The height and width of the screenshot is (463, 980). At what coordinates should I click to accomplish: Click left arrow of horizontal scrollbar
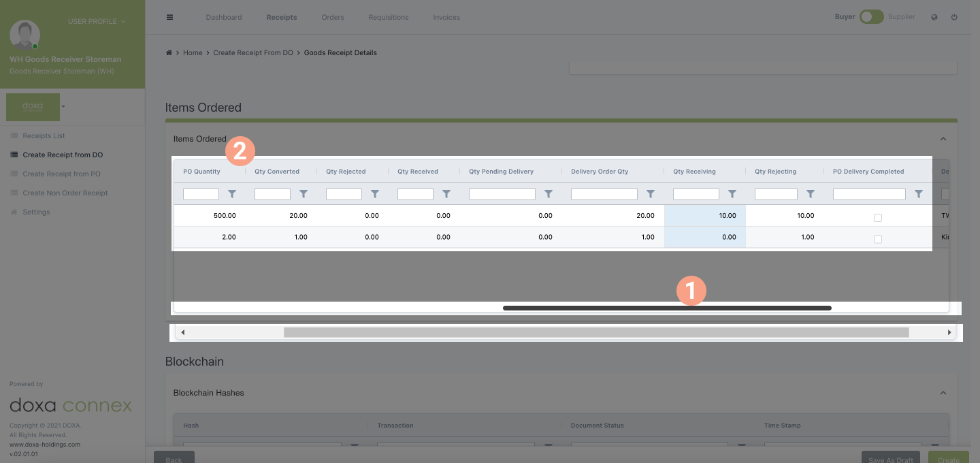[x=183, y=332]
